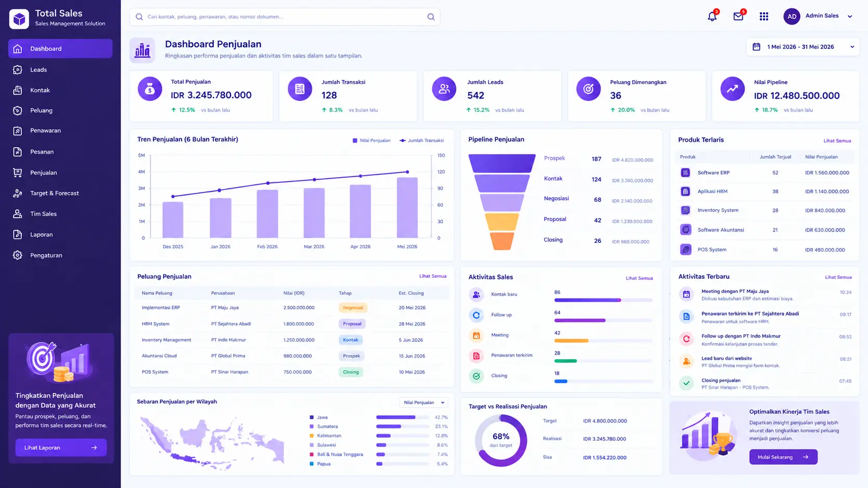The height and width of the screenshot is (488, 868).
Task: Click the Total Sales cube logo
Action: 19,19
